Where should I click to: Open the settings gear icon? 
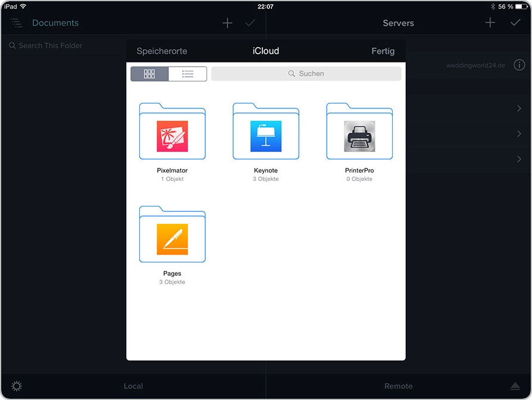[x=17, y=386]
